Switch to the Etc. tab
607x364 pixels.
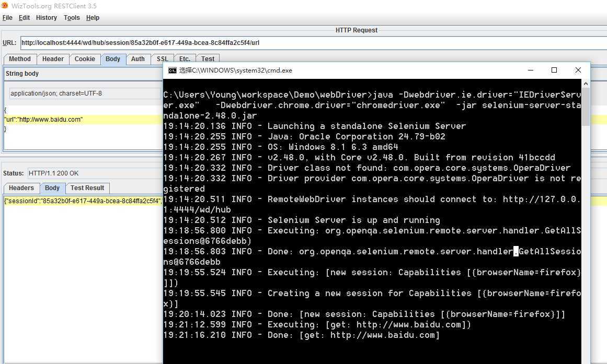tap(185, 58)
